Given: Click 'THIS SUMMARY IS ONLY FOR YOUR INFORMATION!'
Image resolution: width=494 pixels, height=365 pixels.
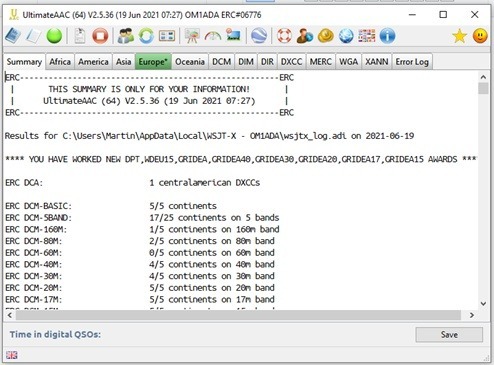Looking at the screenshot, I should (x=149, y=89).
